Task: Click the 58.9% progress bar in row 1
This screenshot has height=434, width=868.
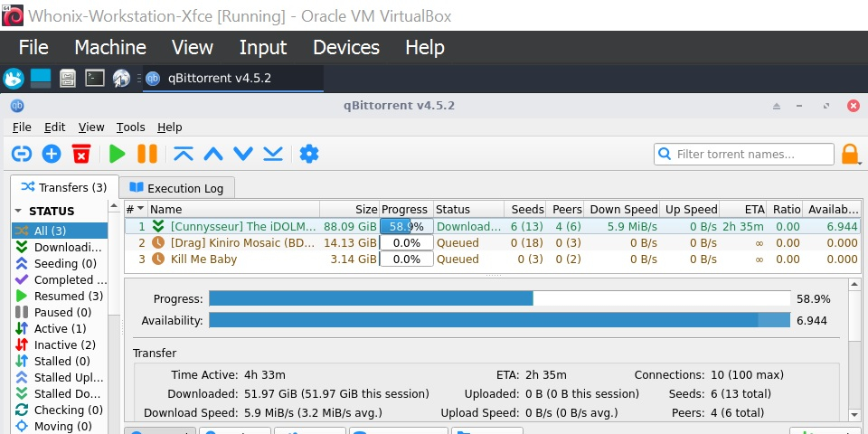Action: [x=406, y=226]
